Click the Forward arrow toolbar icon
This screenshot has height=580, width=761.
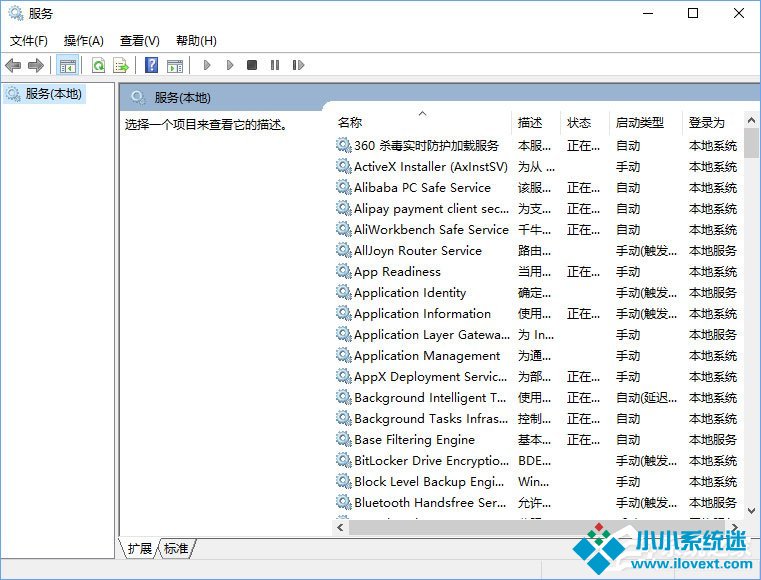36,65
